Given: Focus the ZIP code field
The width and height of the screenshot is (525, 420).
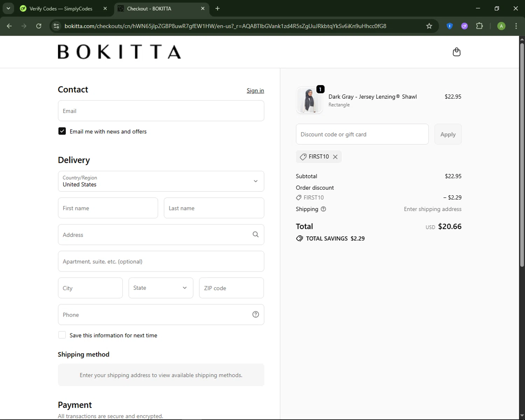Looking at the screenshot, I should coord(231,288).
